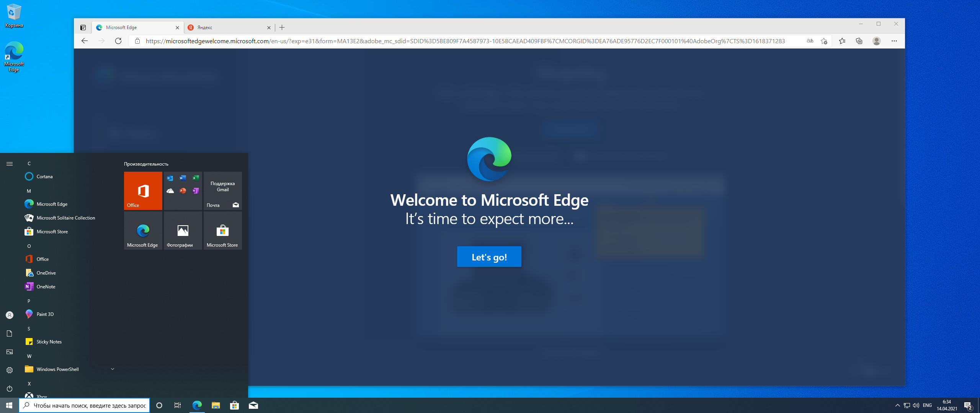
Task: Add this page to favorites star
Action: 824,41
